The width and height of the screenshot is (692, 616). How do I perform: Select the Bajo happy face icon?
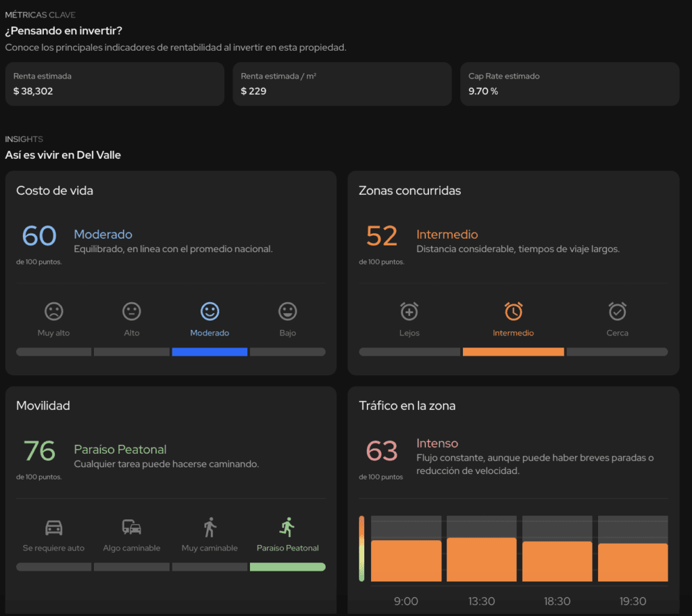pos(288,311)
